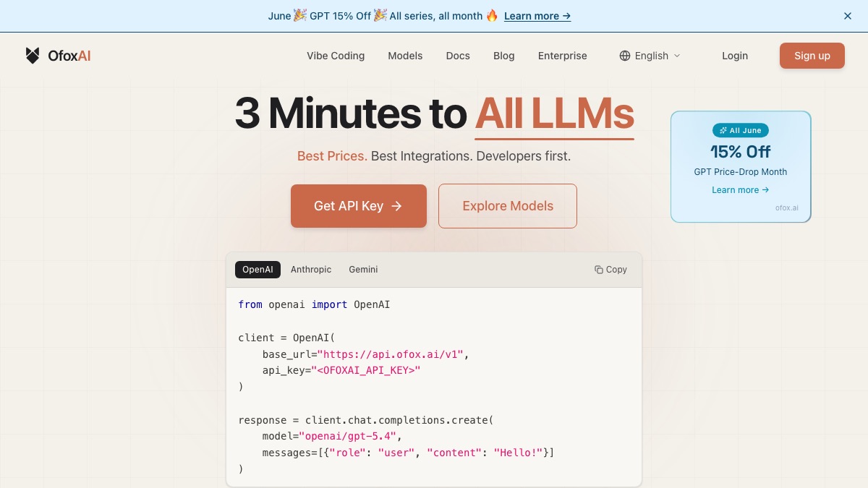The width and height of the screenshot is (868, 488).
Task: Open Vibe Coding in the navigation
Action: pyautogui.click(x=336, y=56)
